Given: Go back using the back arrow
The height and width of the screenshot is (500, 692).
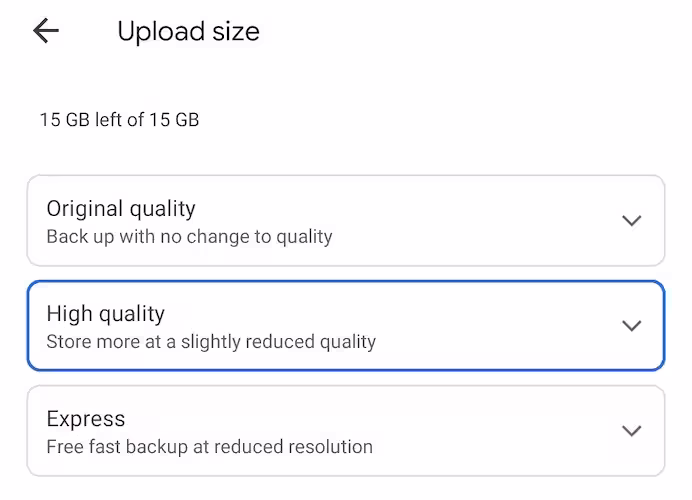Looking at the screenshot, I should tap(46, 31).
